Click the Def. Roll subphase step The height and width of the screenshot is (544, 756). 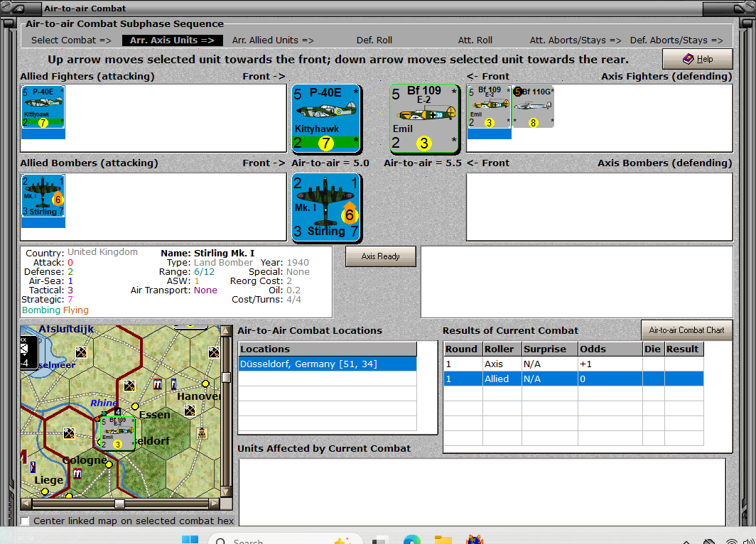pyautogui.click(x=374, y=40)
